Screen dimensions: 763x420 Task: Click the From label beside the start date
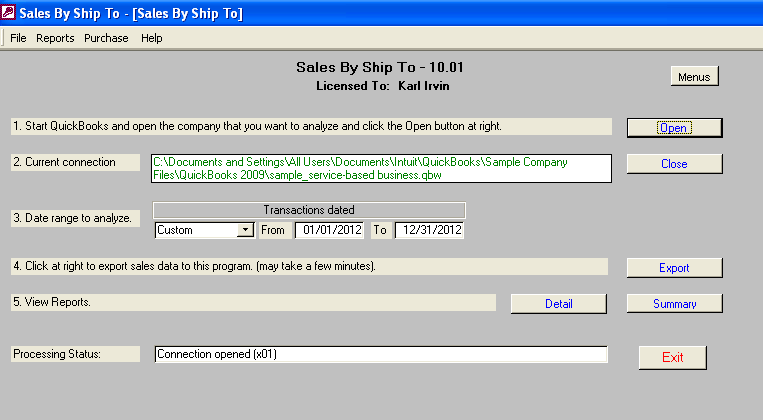(x=273, y=230)
